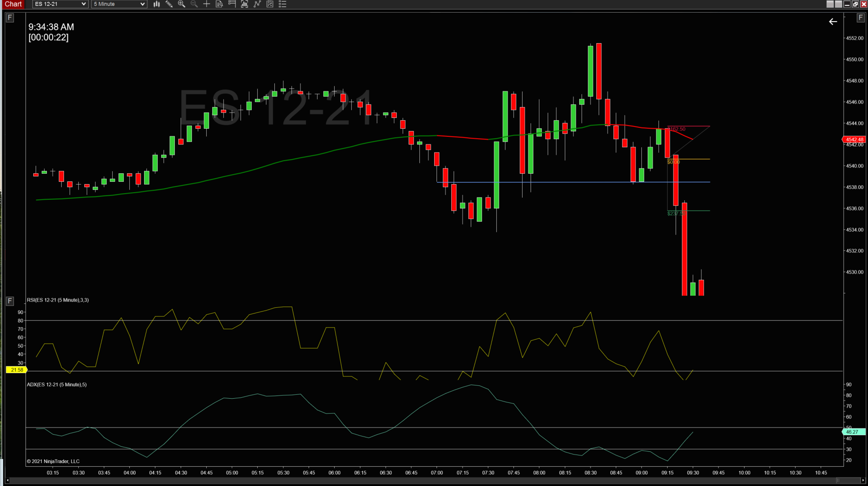The image size is (868, 486).
Task: Click the horizontal scrollbar right arrow
Action: (863, 481)
